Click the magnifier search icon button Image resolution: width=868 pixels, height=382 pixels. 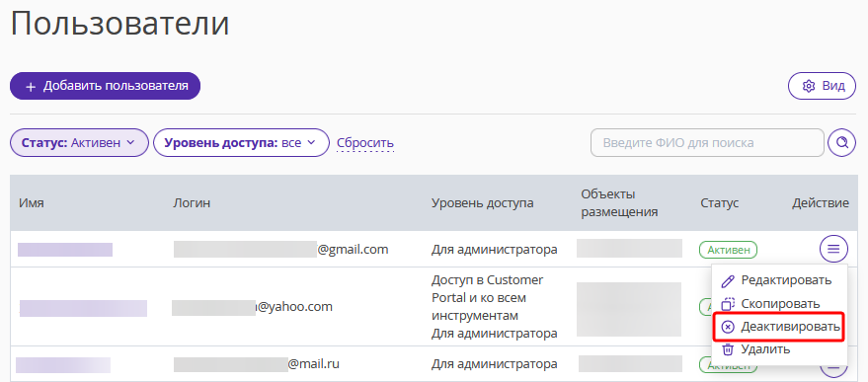coord(842,143)
